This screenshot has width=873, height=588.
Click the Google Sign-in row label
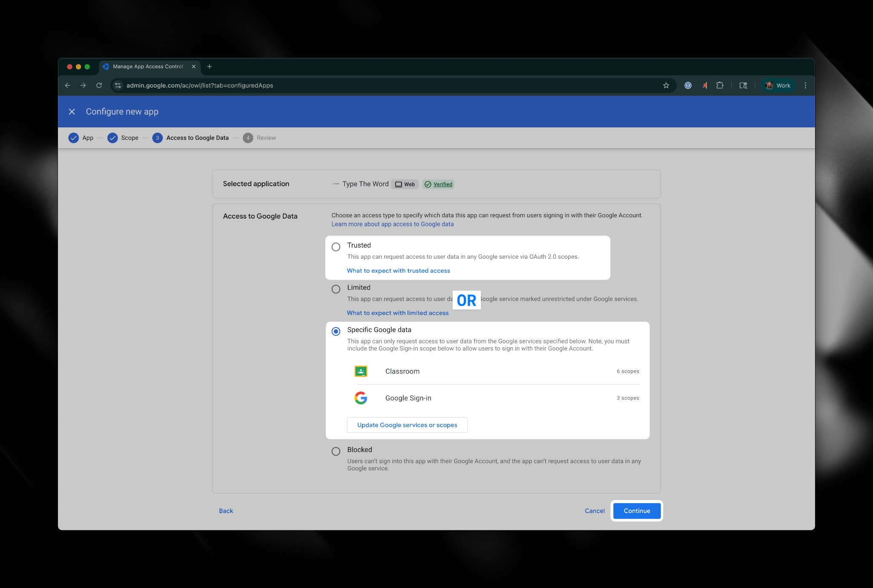point(408,398)
